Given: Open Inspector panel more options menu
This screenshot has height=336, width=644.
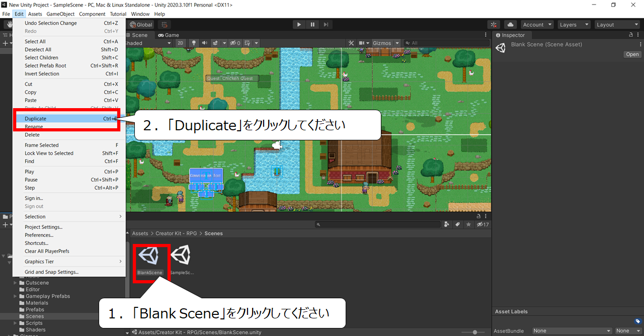Looking at the screenshot, I should pos(639,35).
